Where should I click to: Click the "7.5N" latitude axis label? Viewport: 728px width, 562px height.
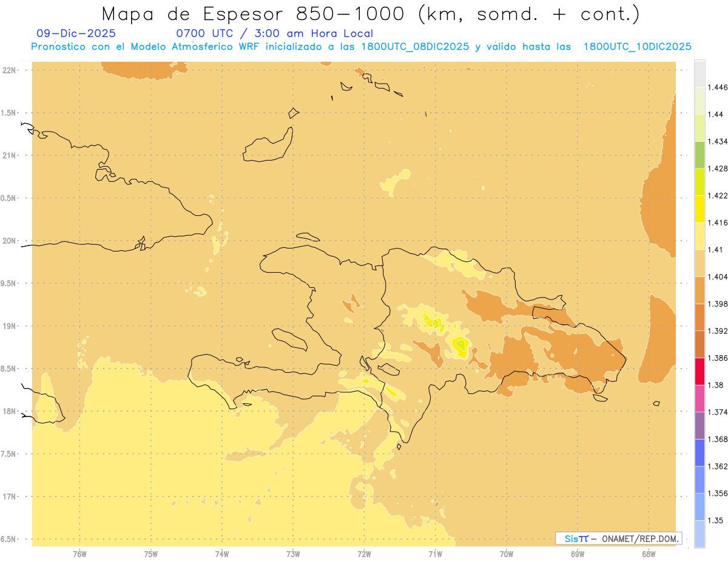(x=8, y=454)
